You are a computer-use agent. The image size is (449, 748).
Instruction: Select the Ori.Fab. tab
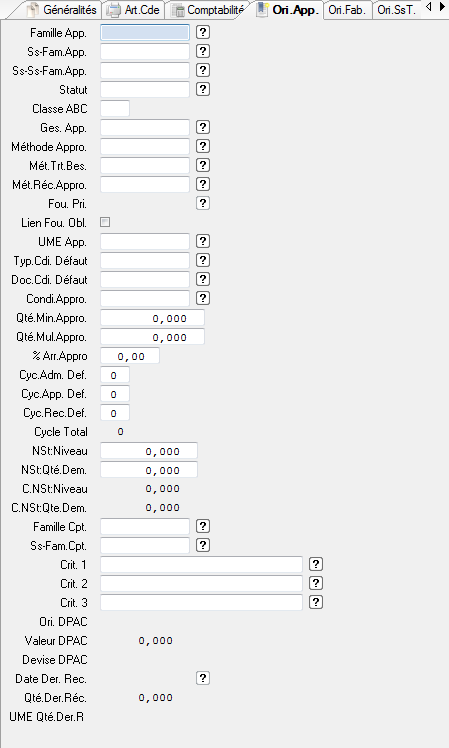pos(347,10)
